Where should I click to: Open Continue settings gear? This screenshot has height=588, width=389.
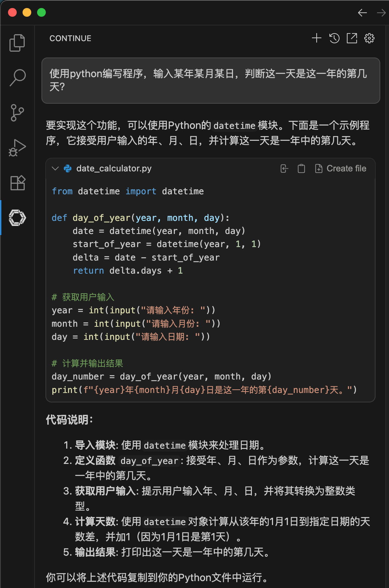[369, 38]
